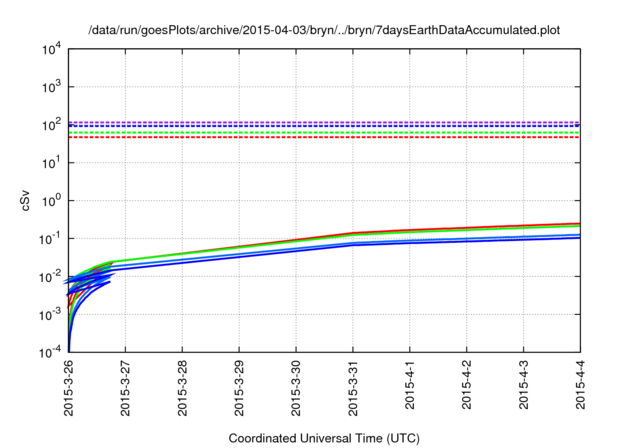This screenshot has height=448, width=640.
Task: Select the 2015-4-4 date tick label
Action: pos(581,384)
